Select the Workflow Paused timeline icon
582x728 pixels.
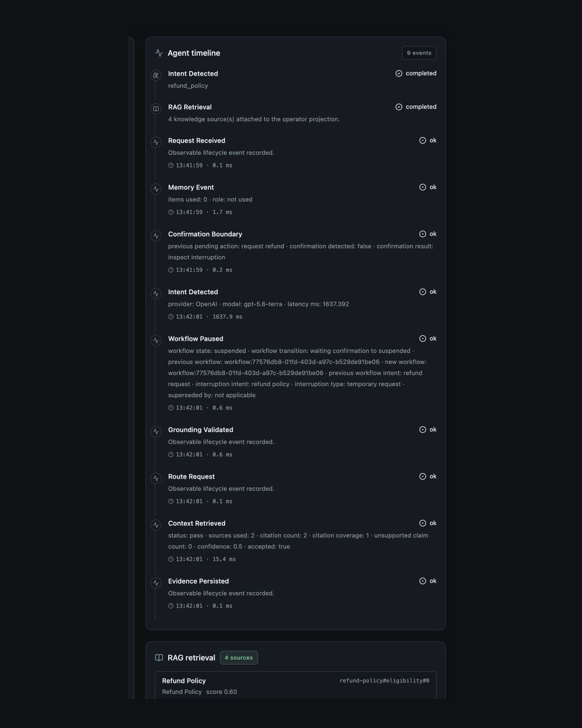[156, 341]
